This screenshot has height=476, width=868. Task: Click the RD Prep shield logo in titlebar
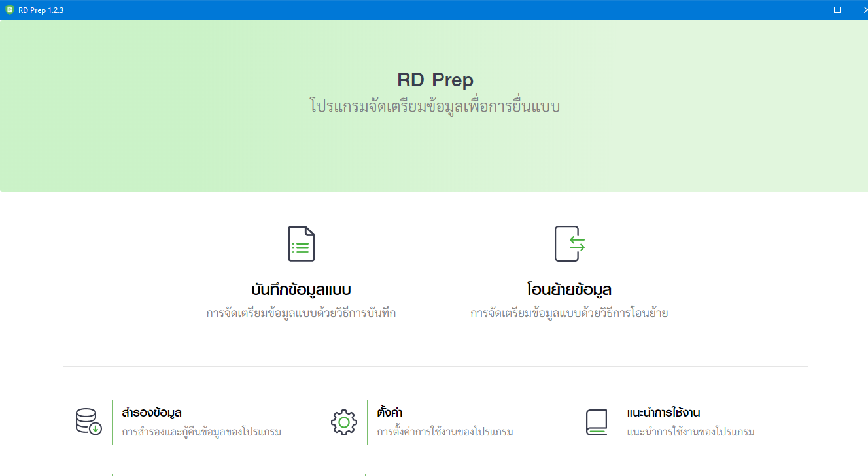click(9, 10)
